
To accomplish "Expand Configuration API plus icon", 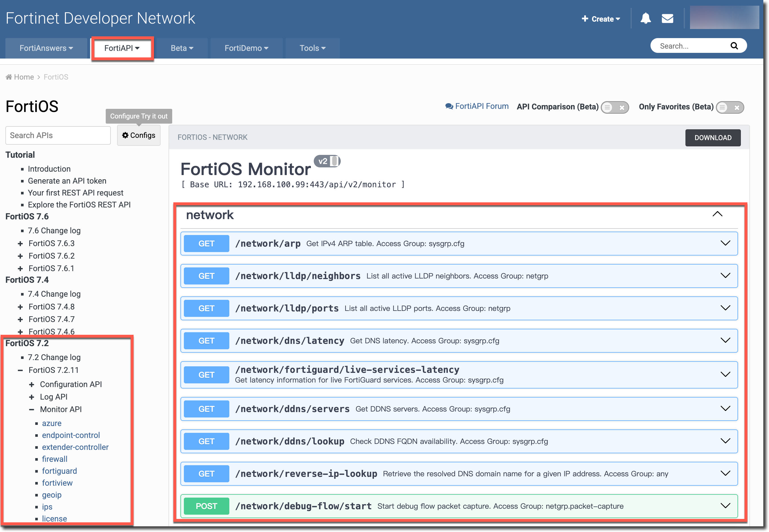I will (x=32, y=385).
